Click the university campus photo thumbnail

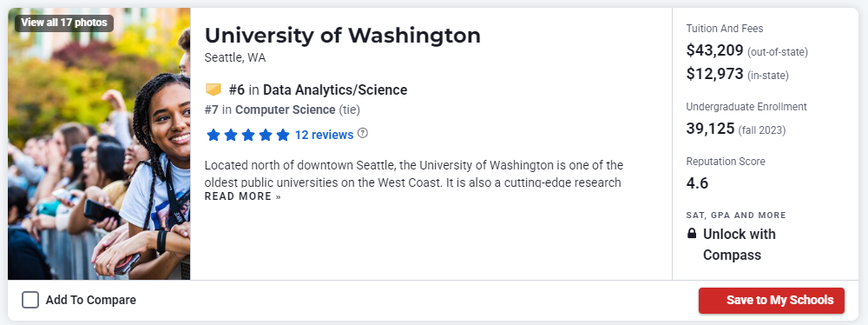click(x=99, y=143)
